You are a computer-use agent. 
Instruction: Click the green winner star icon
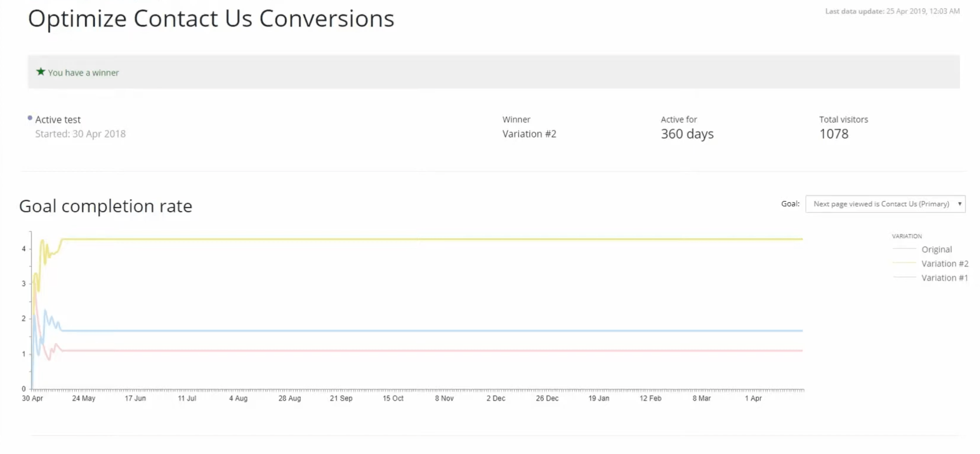(41, 72)
